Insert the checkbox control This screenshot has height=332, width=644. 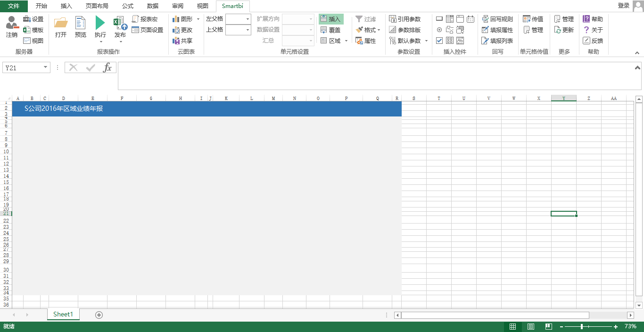coord(439,41)
